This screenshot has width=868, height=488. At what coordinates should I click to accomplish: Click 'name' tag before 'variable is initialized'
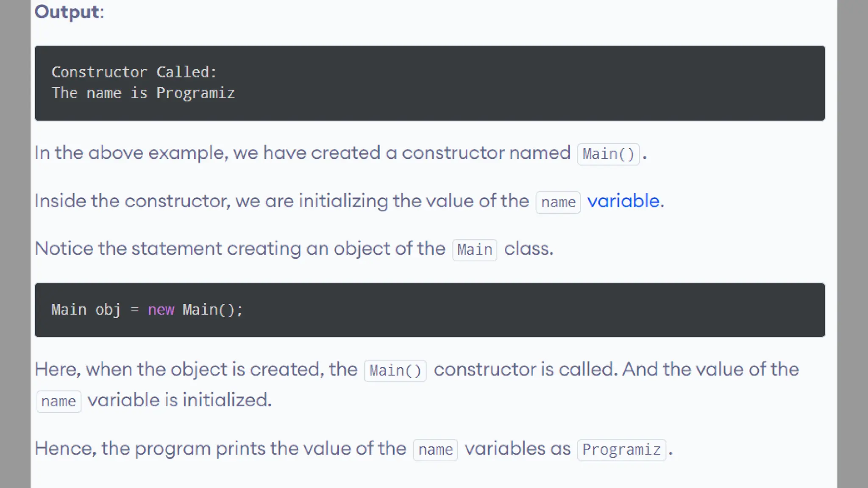(x=58, y=401)
